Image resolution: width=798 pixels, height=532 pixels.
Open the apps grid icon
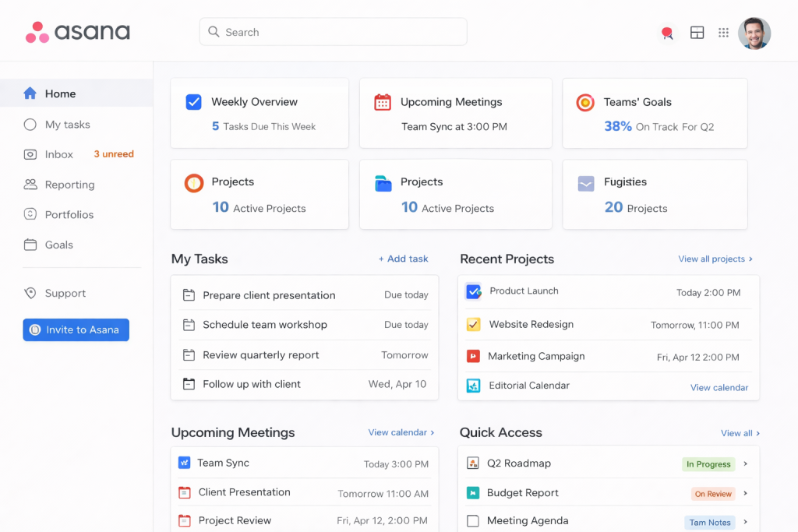[723, 33]
